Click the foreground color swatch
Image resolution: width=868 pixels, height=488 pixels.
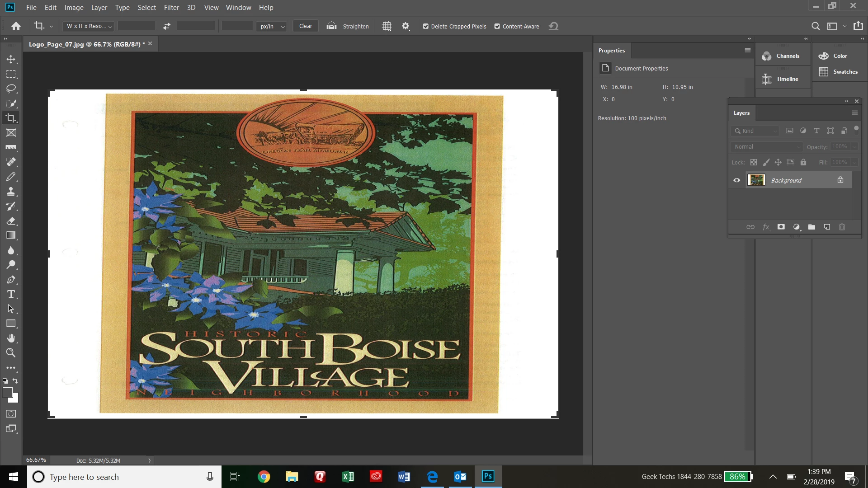pyautogui.click(x=8, y=392)
